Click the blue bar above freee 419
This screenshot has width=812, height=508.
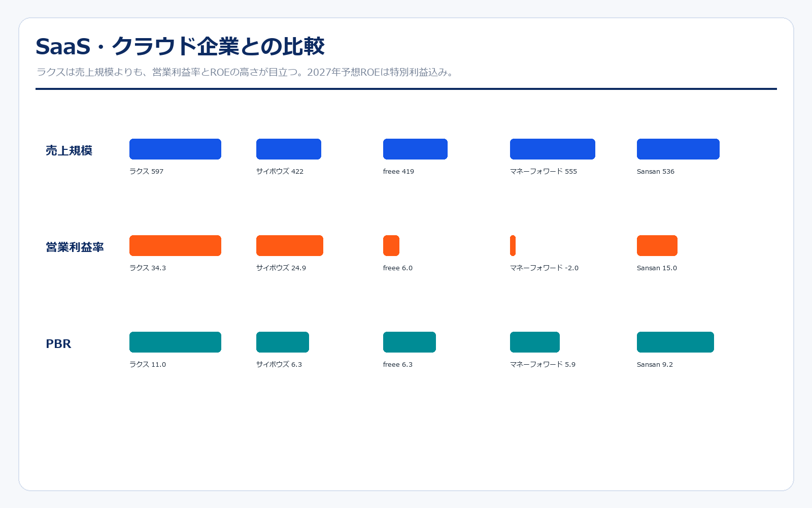pos(415,149)
